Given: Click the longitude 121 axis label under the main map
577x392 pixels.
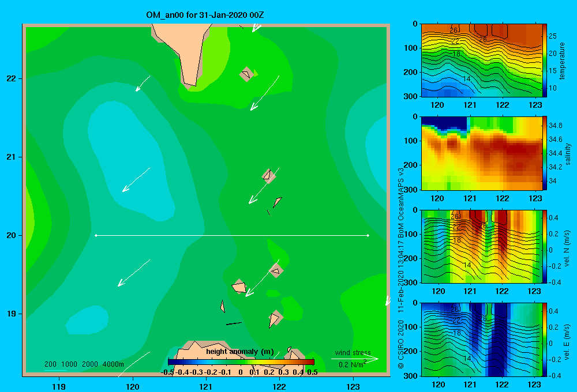Looking at the screenshot, I should click(x=206, y=386).
